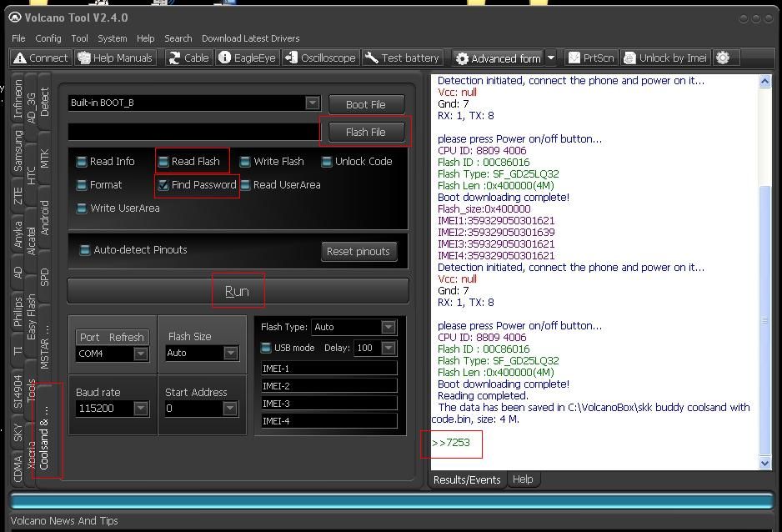Enable the Read Info checkbox
782x532 pixels.
(82, 162)
